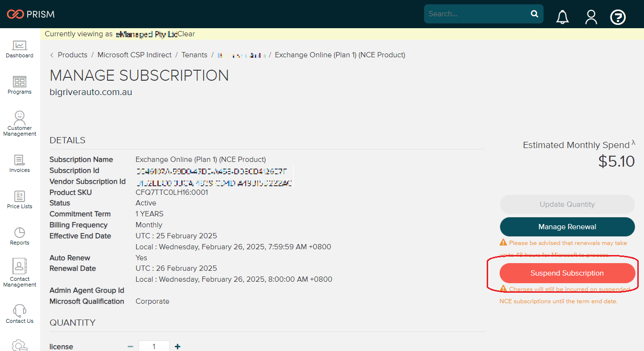Open Reports in sidebar
This screenshot has width=644, height=351.
tap(20, 236)
